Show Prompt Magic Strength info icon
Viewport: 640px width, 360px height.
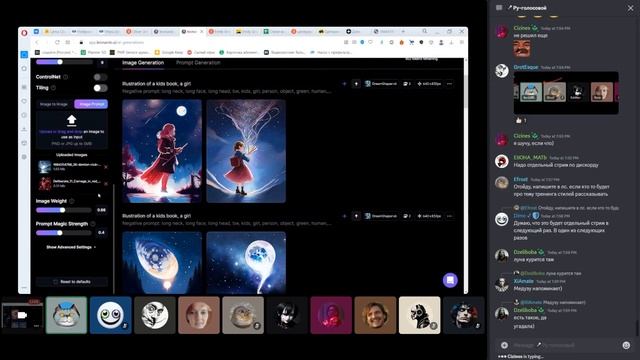coord(93,224)
